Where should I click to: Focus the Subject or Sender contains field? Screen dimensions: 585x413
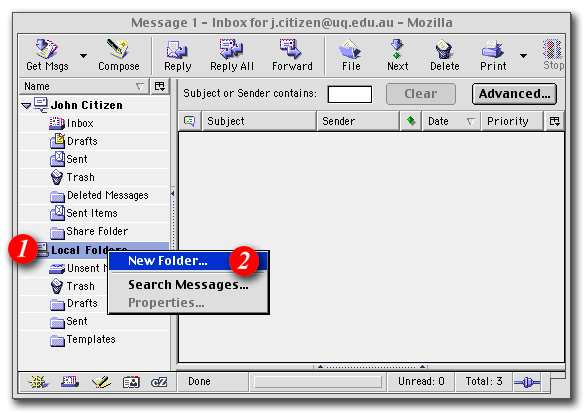click(x=350, y=94)
